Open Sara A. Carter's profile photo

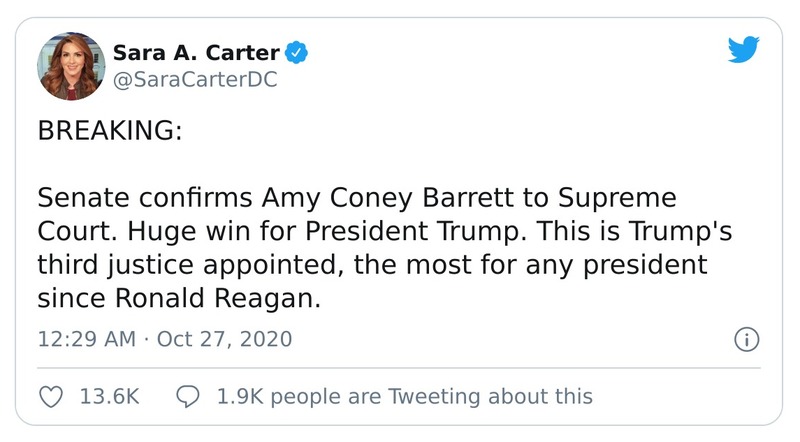(x=68, y=66)
